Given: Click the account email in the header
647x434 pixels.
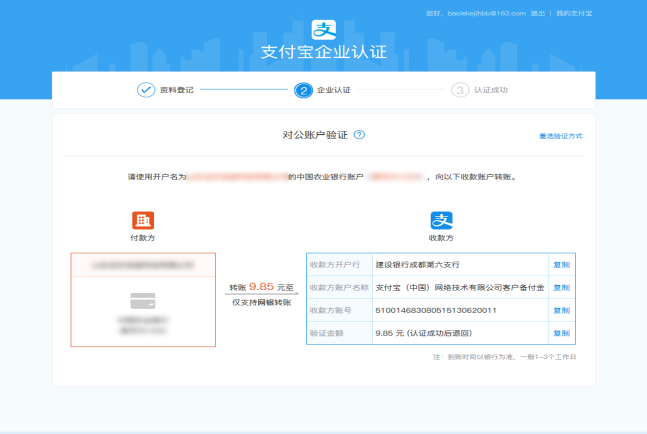Looking at the screenshot, I should (486, 13).
